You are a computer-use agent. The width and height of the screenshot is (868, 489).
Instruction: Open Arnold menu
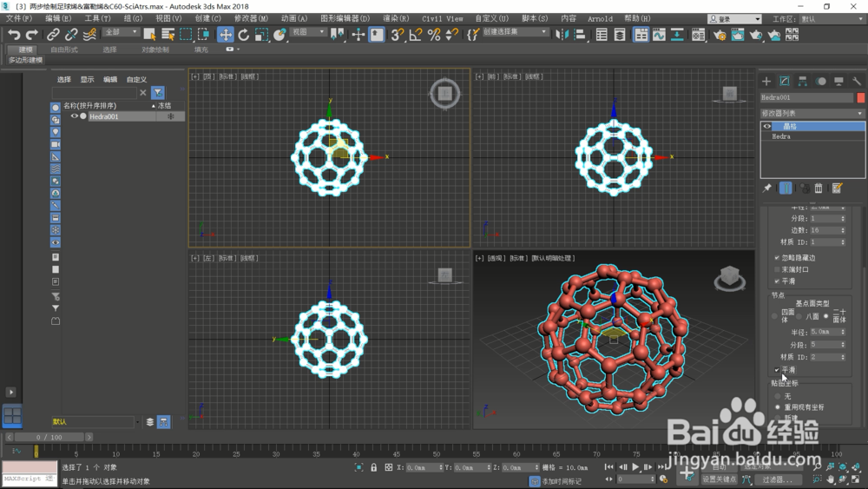point(600,19)
